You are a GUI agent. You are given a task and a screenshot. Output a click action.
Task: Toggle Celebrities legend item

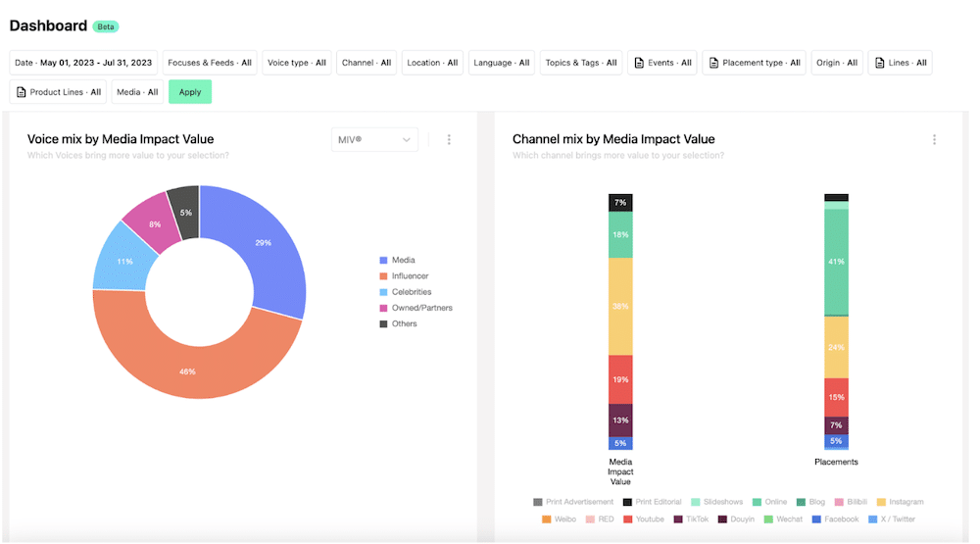[406, 292]
